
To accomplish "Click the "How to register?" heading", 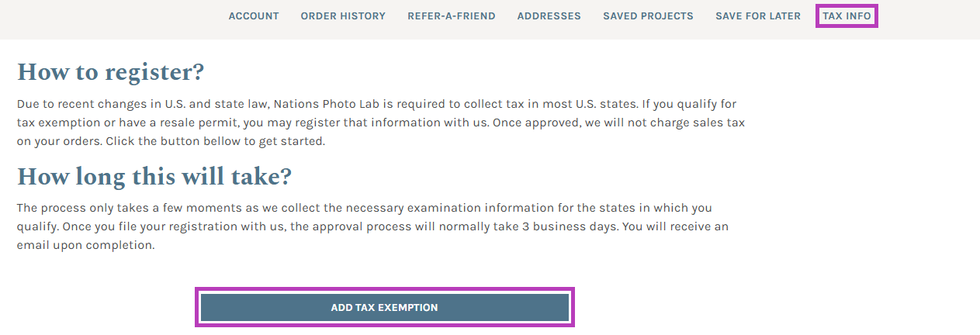I will point(110,72).
